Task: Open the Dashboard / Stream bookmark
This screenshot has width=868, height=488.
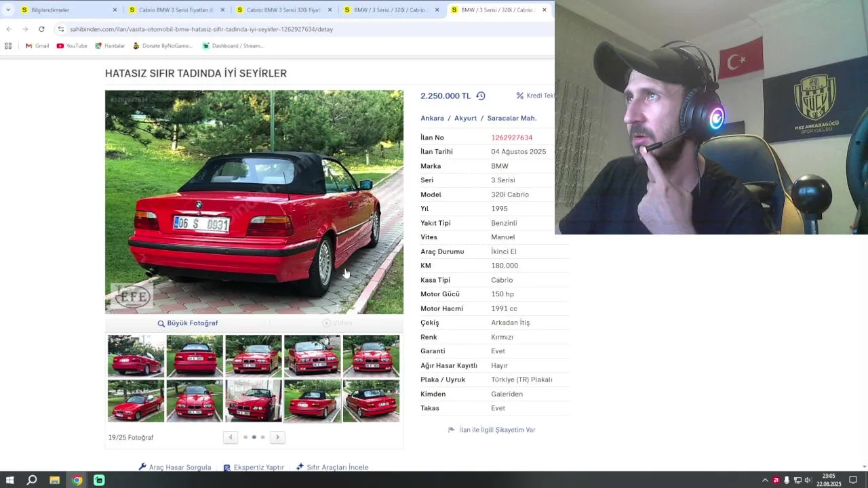Action: click(233, 46)
